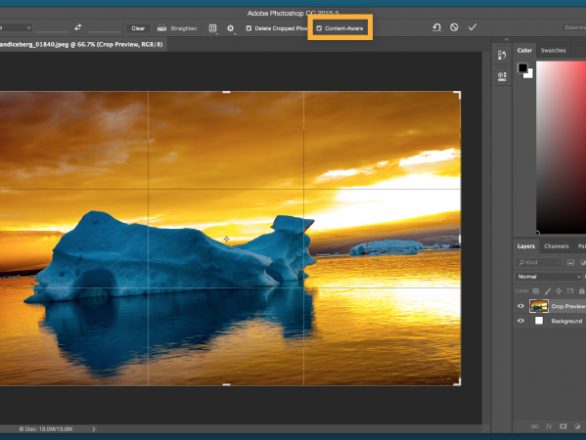Image resolution: width=586 pixels, height=440 pixels.
Task: Select the Straighten tool icon
Action: tap(161, 28)
